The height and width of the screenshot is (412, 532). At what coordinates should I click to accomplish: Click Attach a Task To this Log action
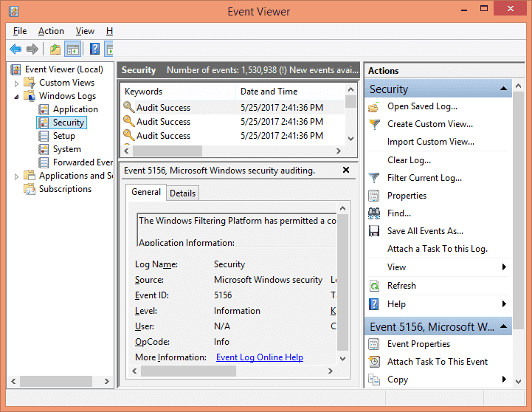pyautogui.click(x=438, y=249)
